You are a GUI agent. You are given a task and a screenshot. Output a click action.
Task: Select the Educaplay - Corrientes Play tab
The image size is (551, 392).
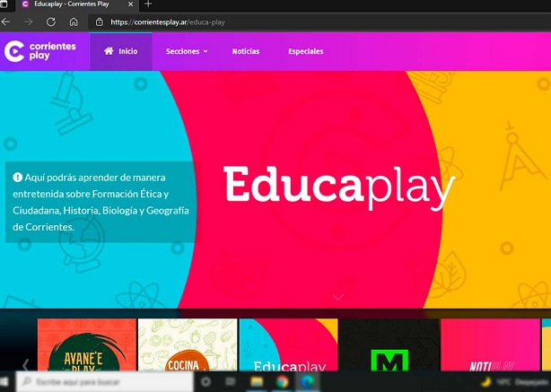(x=77, y=4)
